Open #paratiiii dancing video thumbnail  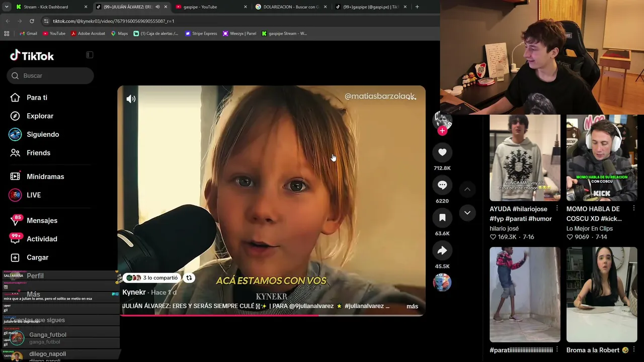[525, 294]
